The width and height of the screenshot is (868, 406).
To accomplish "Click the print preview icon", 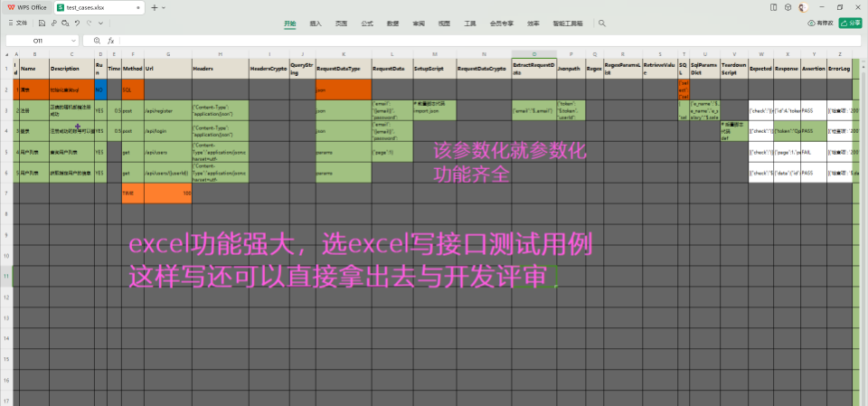I will point(65,24).
